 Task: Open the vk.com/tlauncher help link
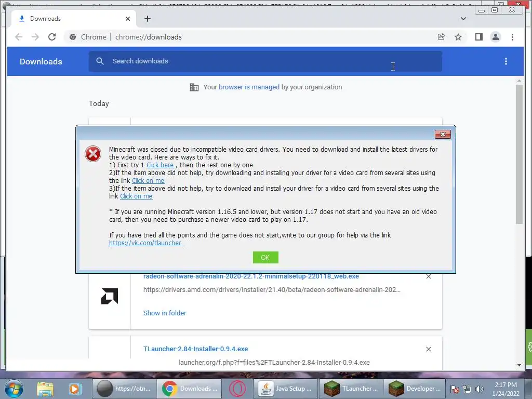tap(145, 243)
